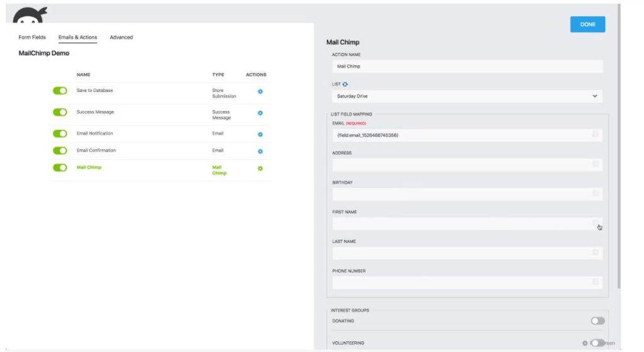The image size is (644, 352).
Task: Click the Ninja Forms logo
Action: (30, 16)
